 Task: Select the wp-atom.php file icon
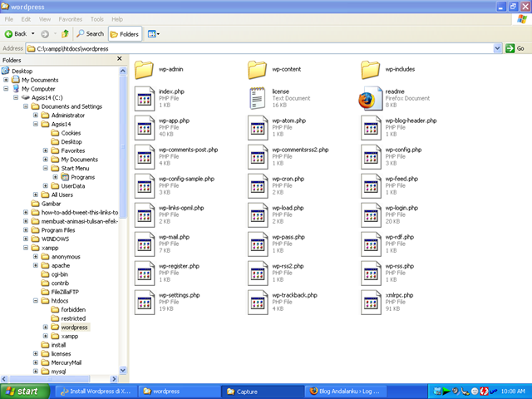click(258, 127)
